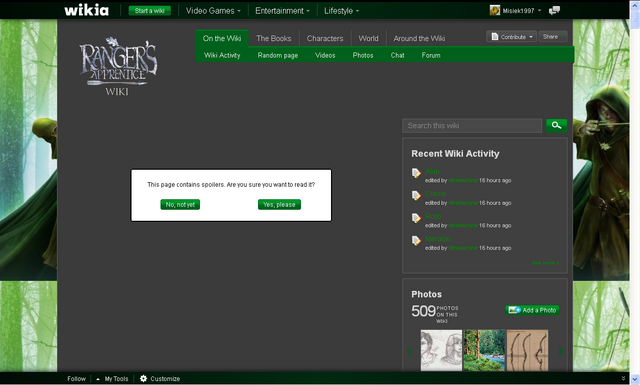Screen dimensions: 640x385
Task: Click See more in Recent Wiki Activity
Action: tap(545, 263)
